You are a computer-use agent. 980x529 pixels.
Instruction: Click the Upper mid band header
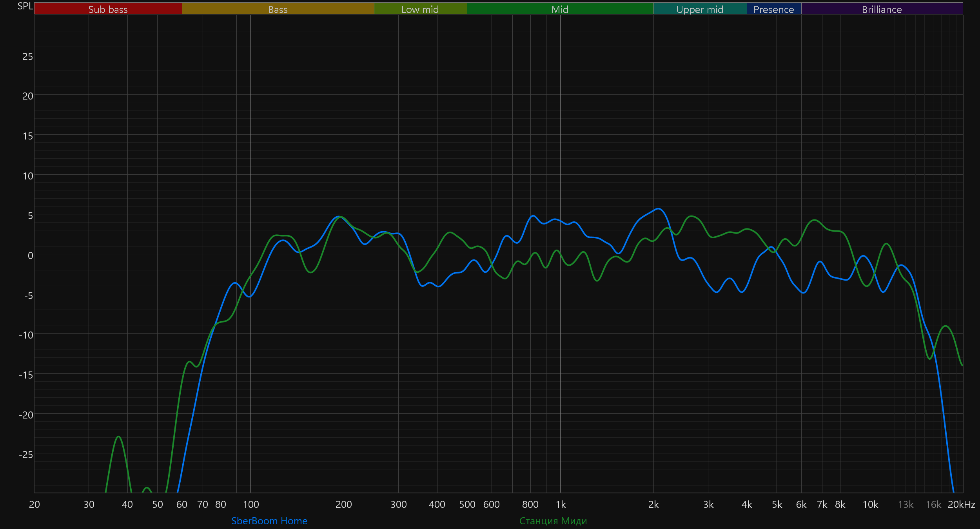click(700, 9)
